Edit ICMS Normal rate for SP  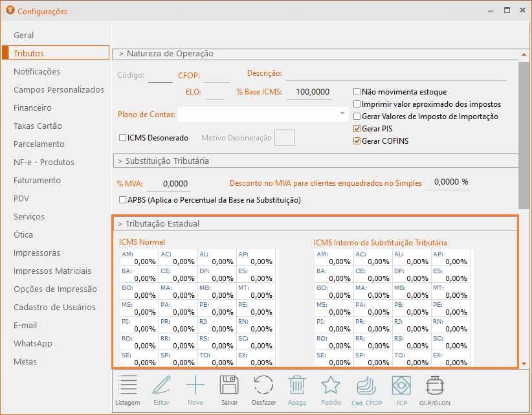point(179,359)
